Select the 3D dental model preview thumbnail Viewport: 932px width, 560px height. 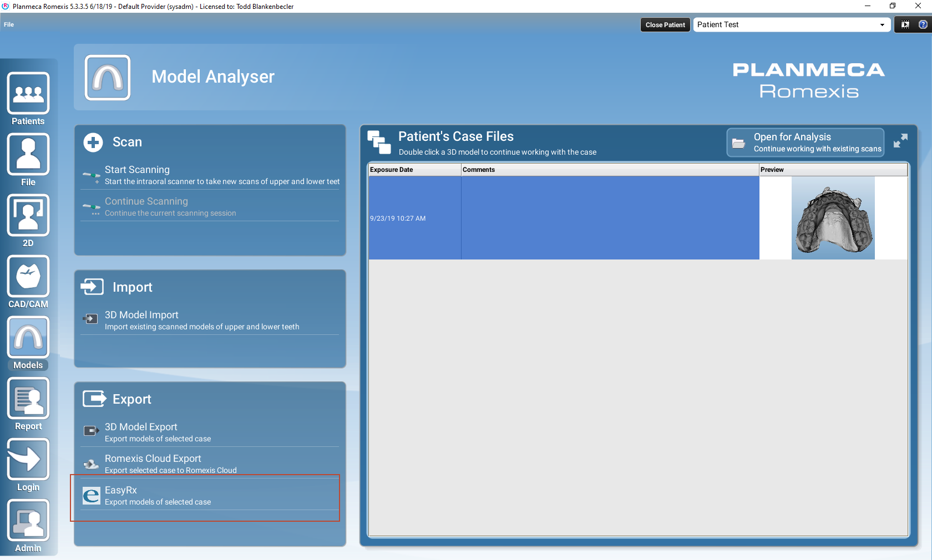(833, 218)
